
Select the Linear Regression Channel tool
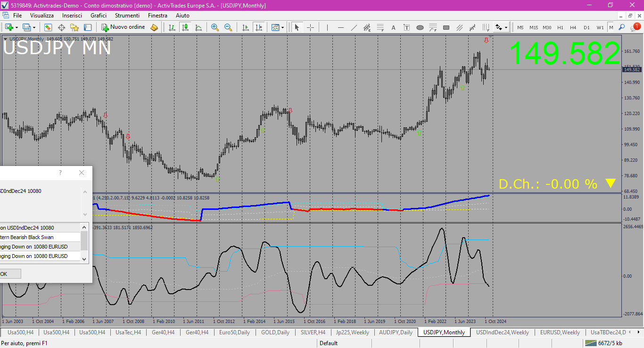(x=472, y=27)
